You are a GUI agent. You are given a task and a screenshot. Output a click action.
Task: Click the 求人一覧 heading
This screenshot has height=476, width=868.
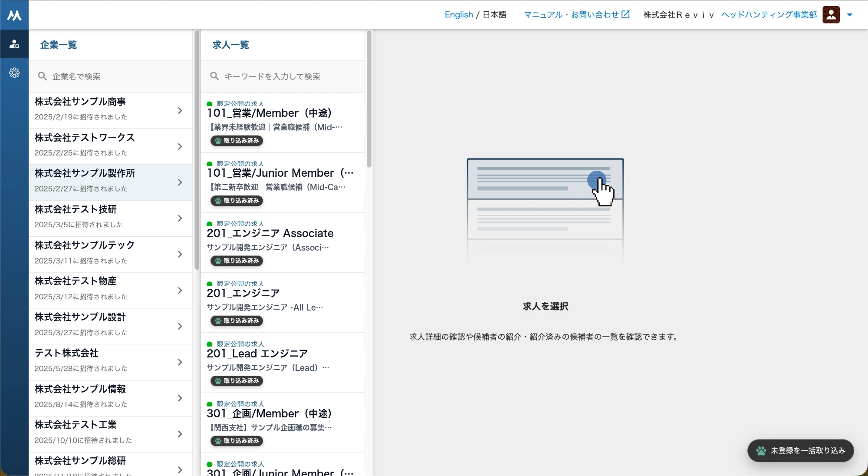click(231, 45)
